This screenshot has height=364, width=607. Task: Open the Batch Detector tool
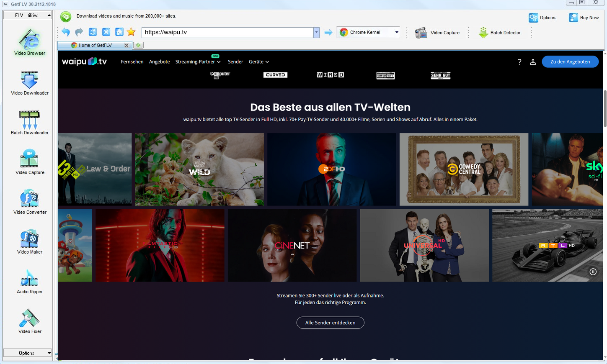[500, 33]
